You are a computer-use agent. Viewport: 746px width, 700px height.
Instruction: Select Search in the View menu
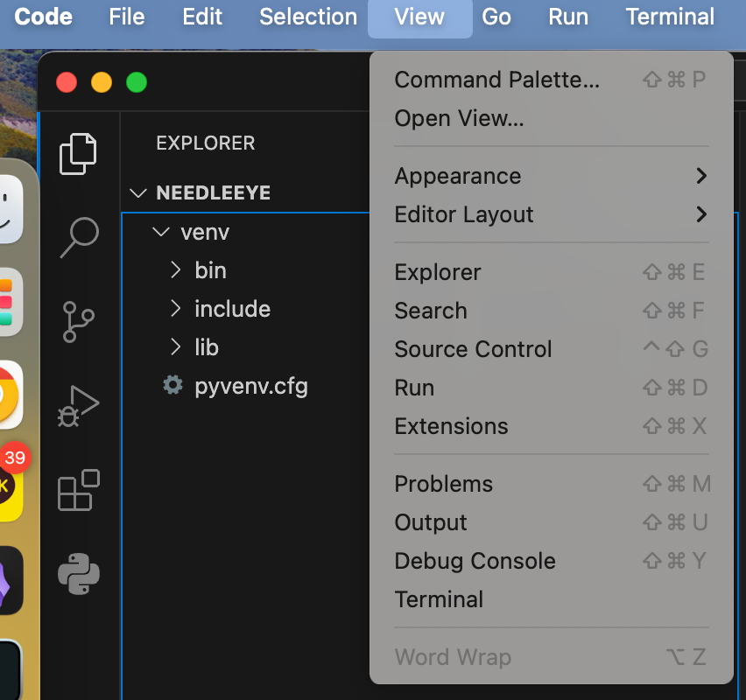click(551, 311)
